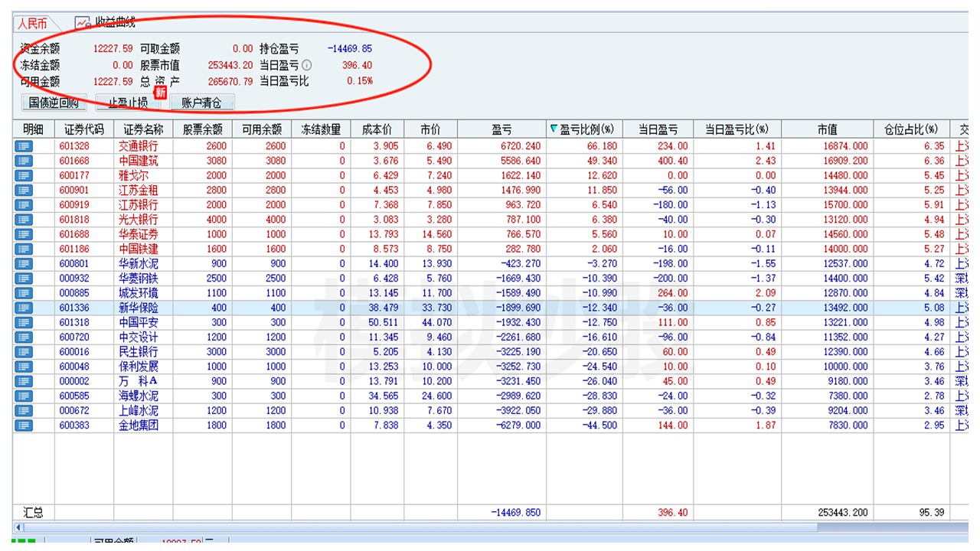Image resolution: width=980 pixels, height=551 pixels.
Task: Click the 持仓盈亏 value -14469.85
Action: 350,48
